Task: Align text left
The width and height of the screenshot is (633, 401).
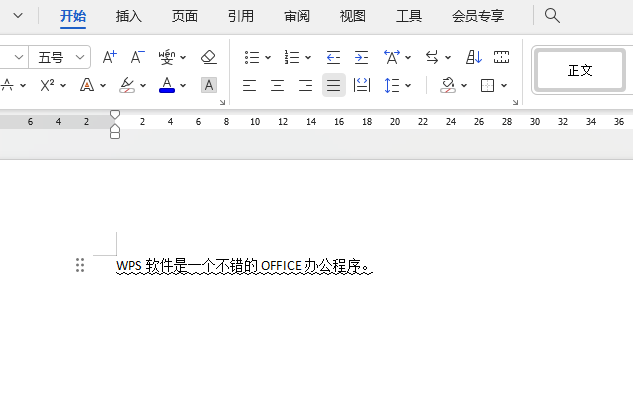Action: (249, 85)
